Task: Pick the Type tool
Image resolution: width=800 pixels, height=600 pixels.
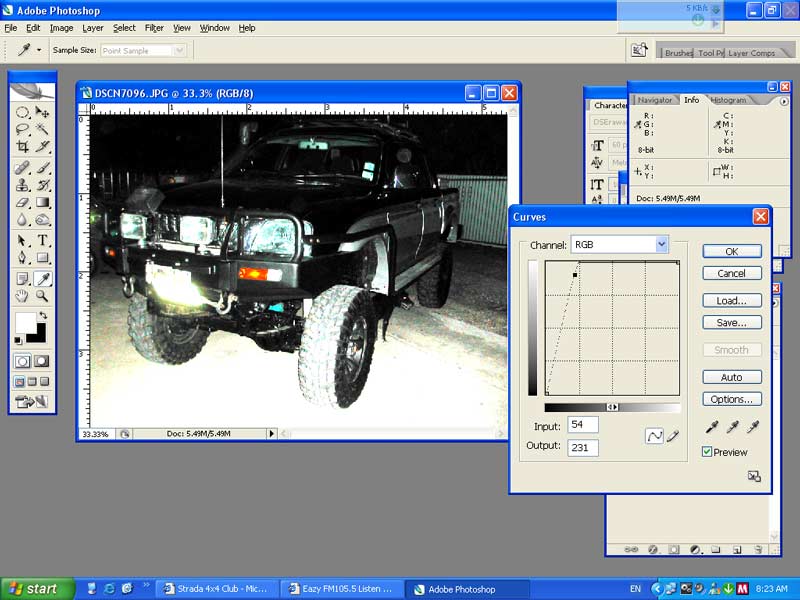Action: click(x=43, y=241)
